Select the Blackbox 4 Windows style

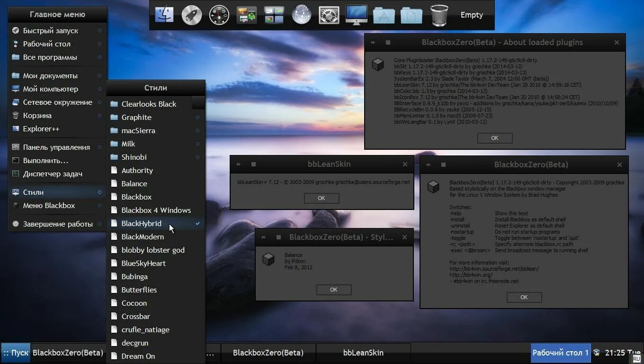tap(156, 210)
